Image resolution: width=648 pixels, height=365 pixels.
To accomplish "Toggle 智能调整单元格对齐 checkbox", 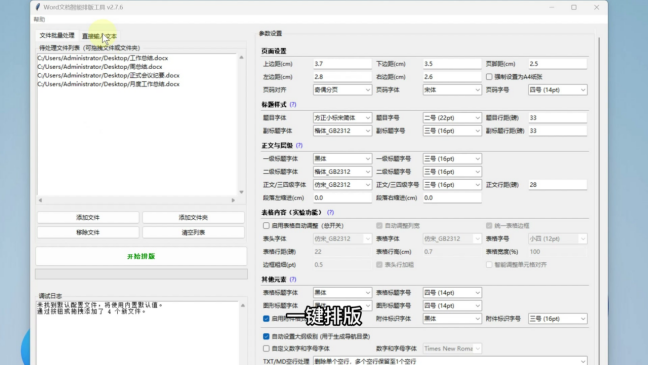I will point(489,265).
